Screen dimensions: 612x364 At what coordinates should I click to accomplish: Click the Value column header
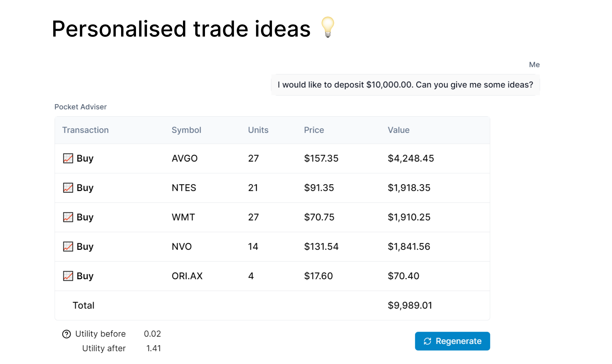pyautogui.click(x=399, y=130)
